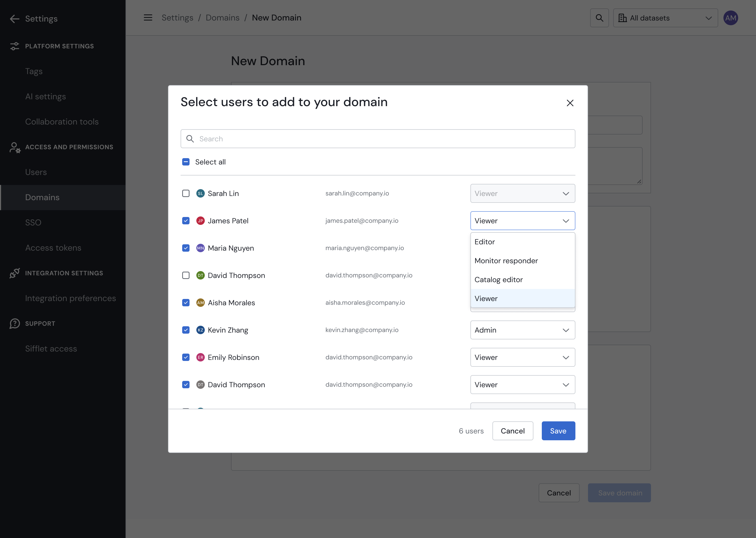Open Kevin Zhang's Admin role dropdown

click(x=522, y=330)
